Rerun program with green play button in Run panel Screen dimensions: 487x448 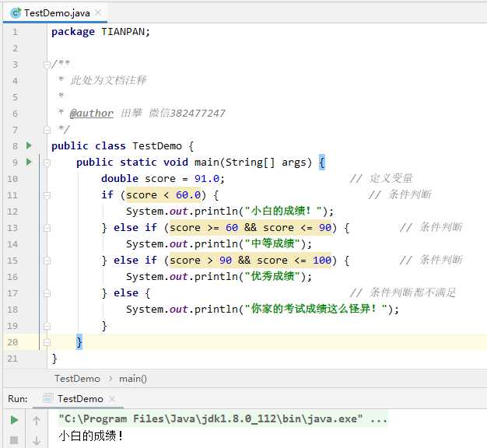point(14,420)
